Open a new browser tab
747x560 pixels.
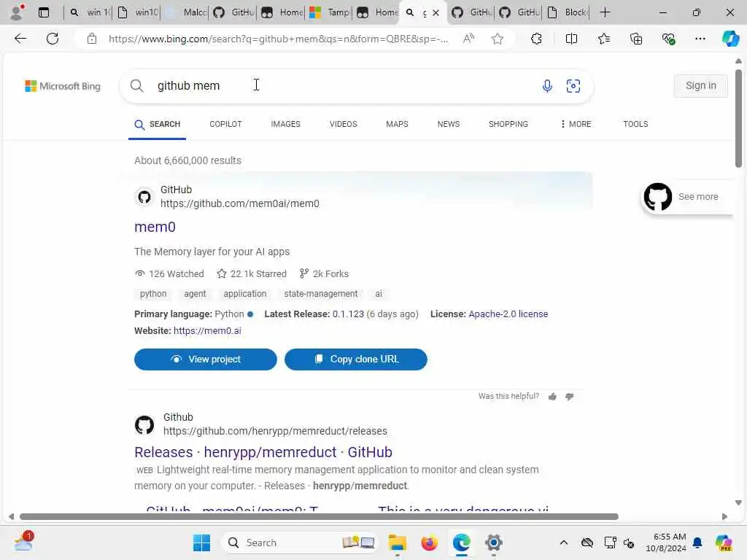pos(605,12)
